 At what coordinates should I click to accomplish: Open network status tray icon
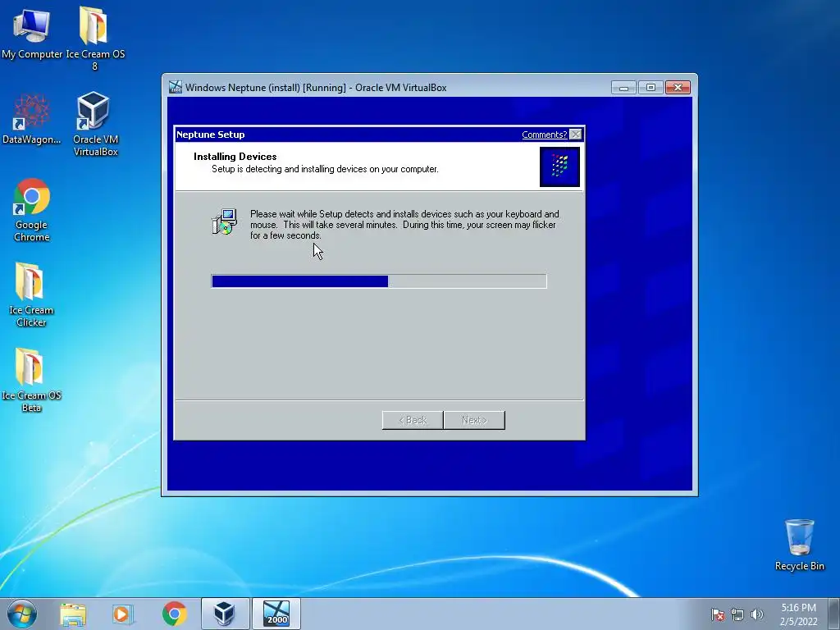tap(737, 614)
